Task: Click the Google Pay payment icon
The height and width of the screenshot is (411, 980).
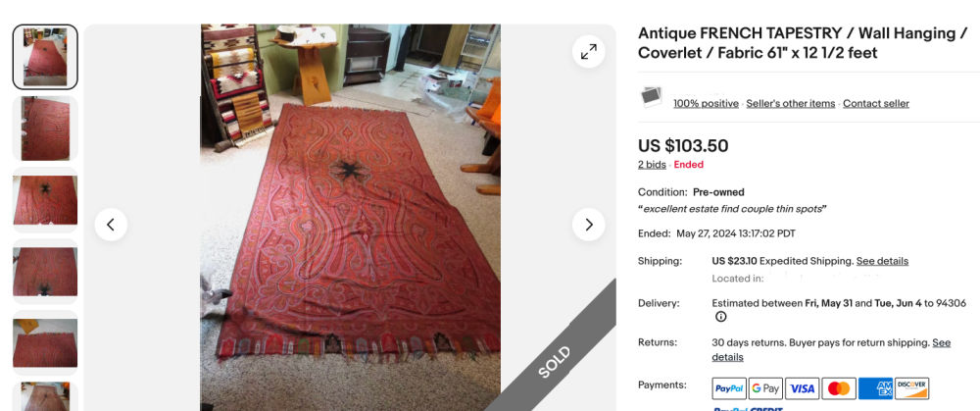Action: coord(765,388)
